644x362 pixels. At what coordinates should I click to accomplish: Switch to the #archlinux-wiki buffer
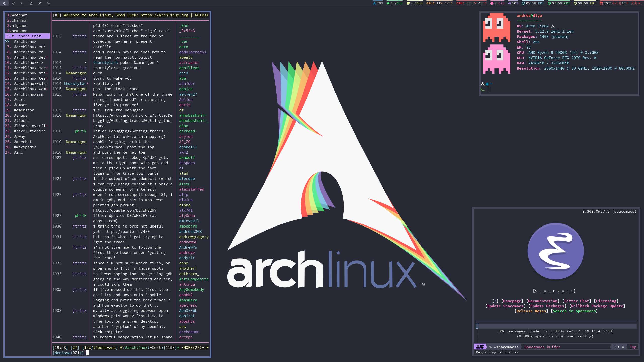tap(31, 84)
